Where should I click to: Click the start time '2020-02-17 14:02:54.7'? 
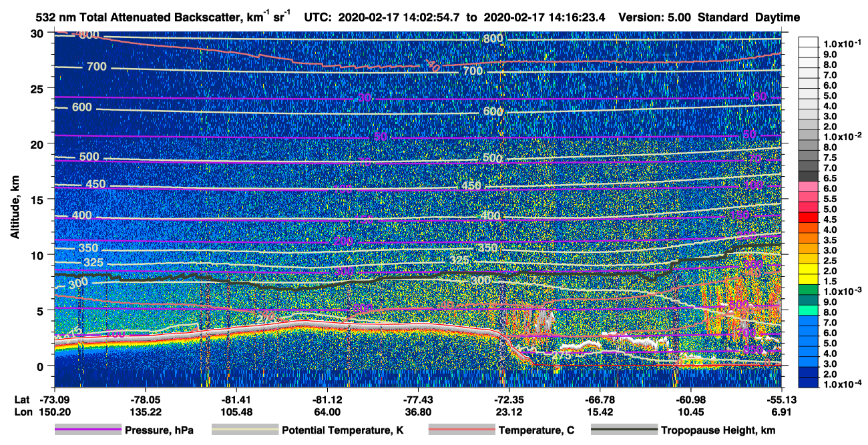(399, 17)
